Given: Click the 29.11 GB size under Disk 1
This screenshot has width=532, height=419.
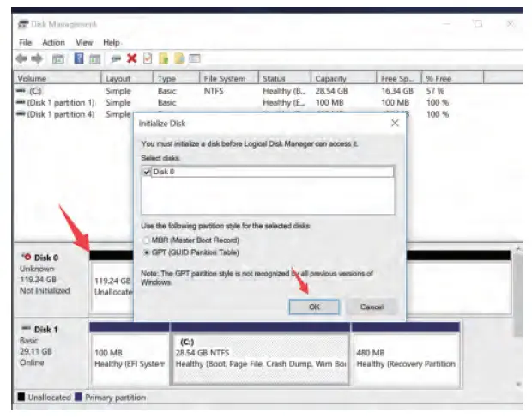Looking at the screenshot, I should click(x=36, y=351).
